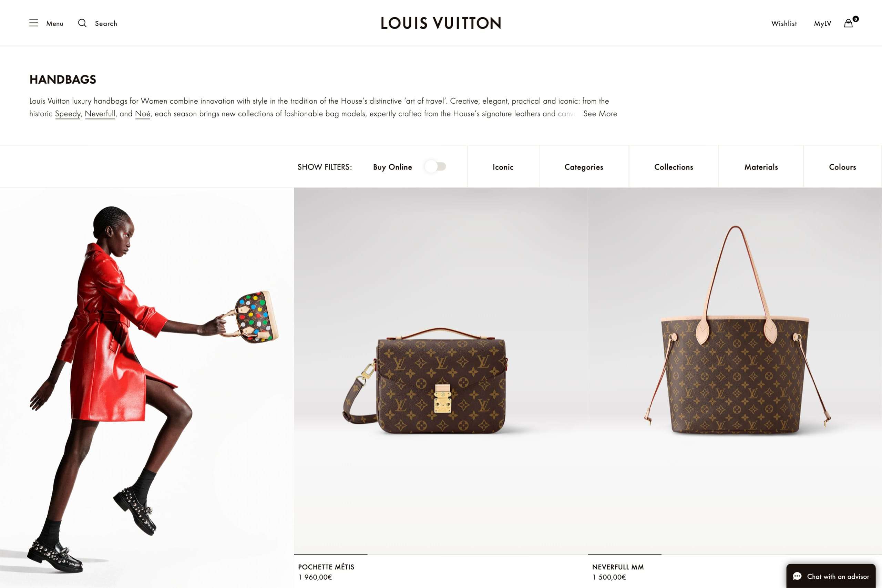
Task: Follow the Noé link in description
Action: click(x=143, y=114)
